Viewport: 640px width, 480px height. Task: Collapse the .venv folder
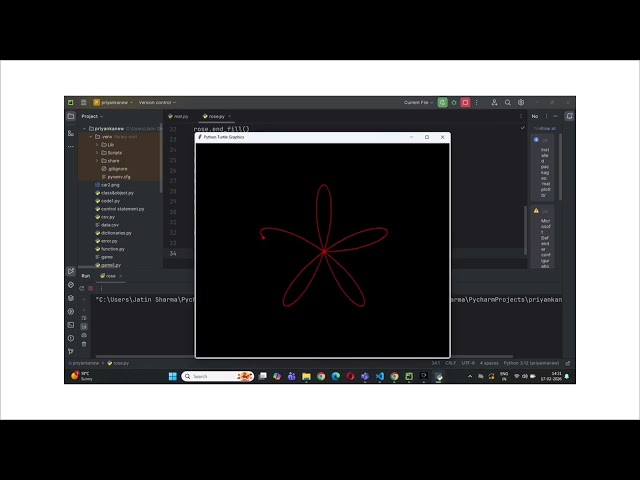[x=91, y=137]
